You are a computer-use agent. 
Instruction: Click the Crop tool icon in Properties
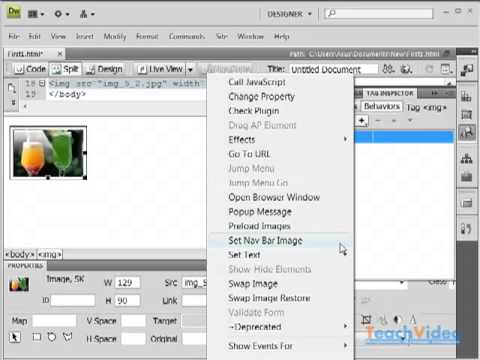[366, 320]
